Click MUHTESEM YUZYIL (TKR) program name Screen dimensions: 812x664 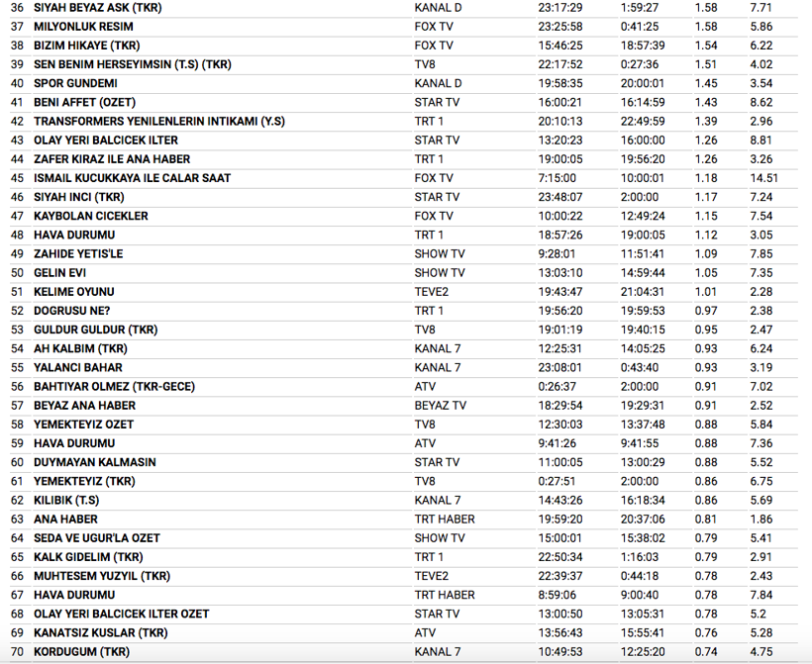pyautogui.click(x=102, y=576)
